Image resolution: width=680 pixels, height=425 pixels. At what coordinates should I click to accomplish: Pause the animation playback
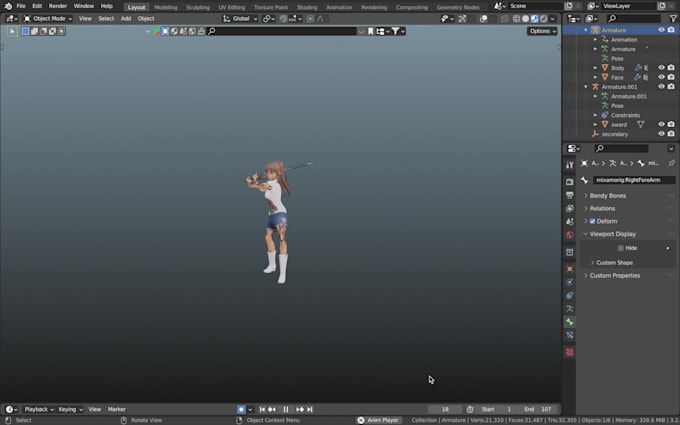(x=286, y=409)
